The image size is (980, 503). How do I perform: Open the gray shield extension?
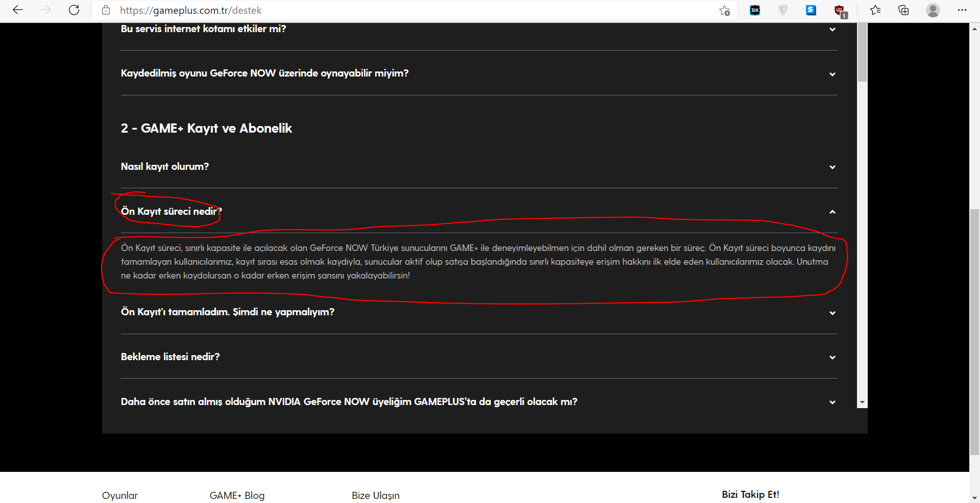point(783,10)
